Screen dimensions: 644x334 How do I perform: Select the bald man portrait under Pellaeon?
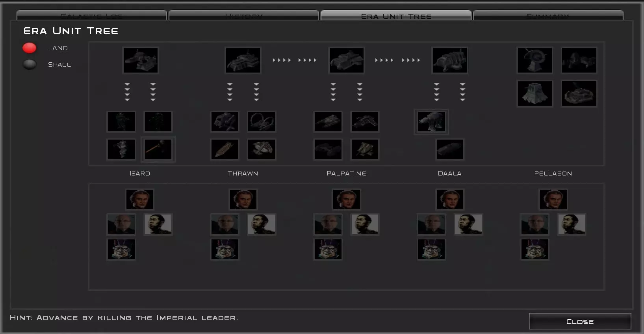(535, 224)
